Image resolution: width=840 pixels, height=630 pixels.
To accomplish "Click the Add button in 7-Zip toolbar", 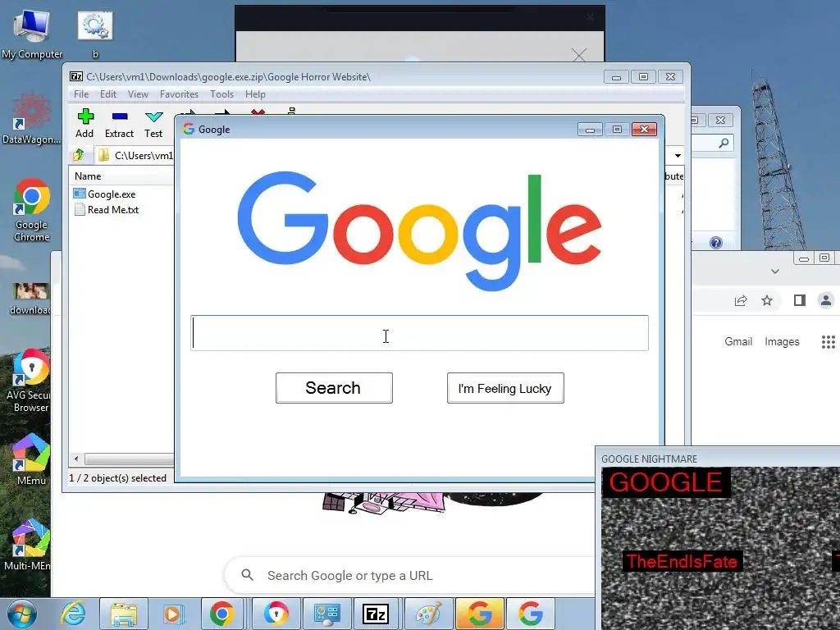I will (84, 124).
